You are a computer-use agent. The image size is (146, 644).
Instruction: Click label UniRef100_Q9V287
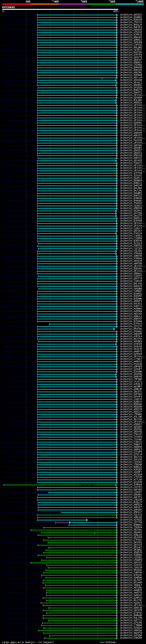pyautogui.click(x=131, y=562)
